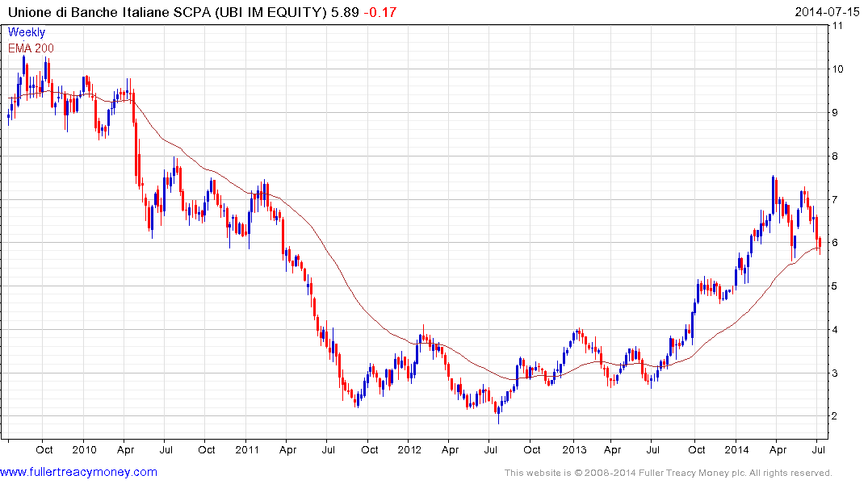Click the y-axis label 6

tap(835, 243)
